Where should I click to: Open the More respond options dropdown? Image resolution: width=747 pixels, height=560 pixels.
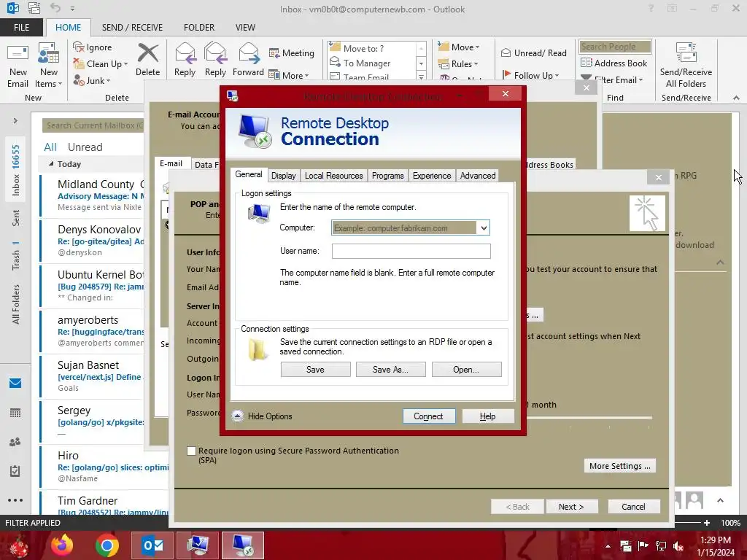pyautogui.click(x=289, y=75)
